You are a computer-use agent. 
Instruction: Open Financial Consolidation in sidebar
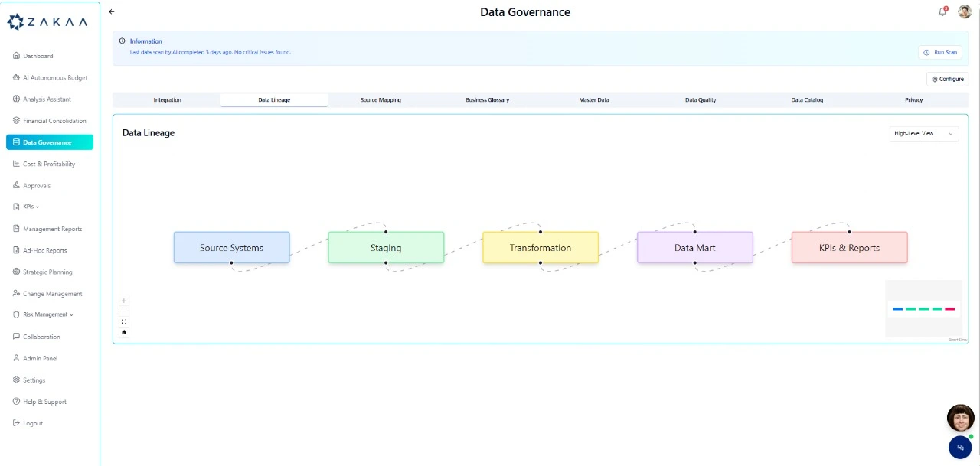click(54, 121)
